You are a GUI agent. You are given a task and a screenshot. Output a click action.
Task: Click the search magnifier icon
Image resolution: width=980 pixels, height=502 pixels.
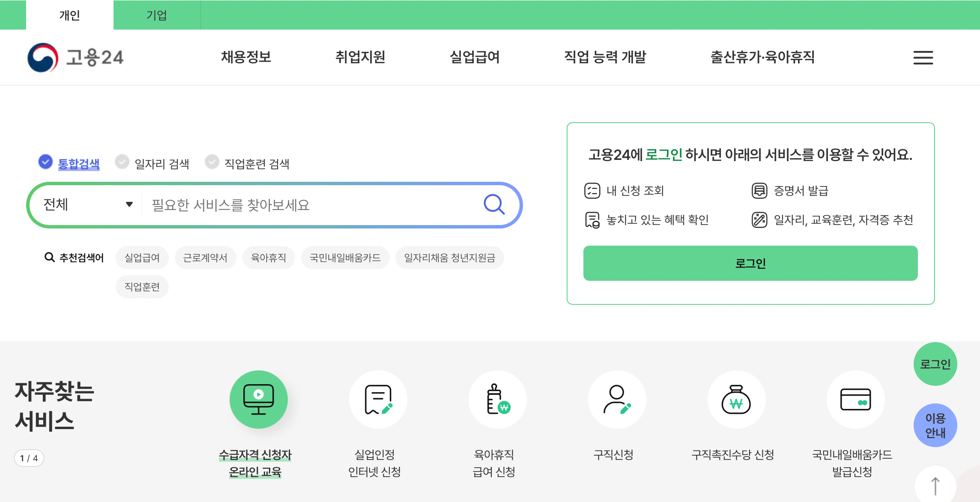pos(495,205)
